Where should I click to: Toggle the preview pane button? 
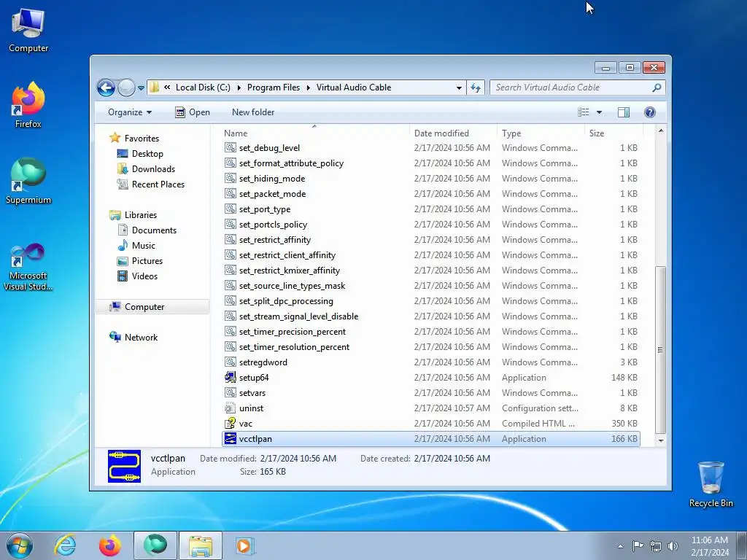[x=624, y=112]
